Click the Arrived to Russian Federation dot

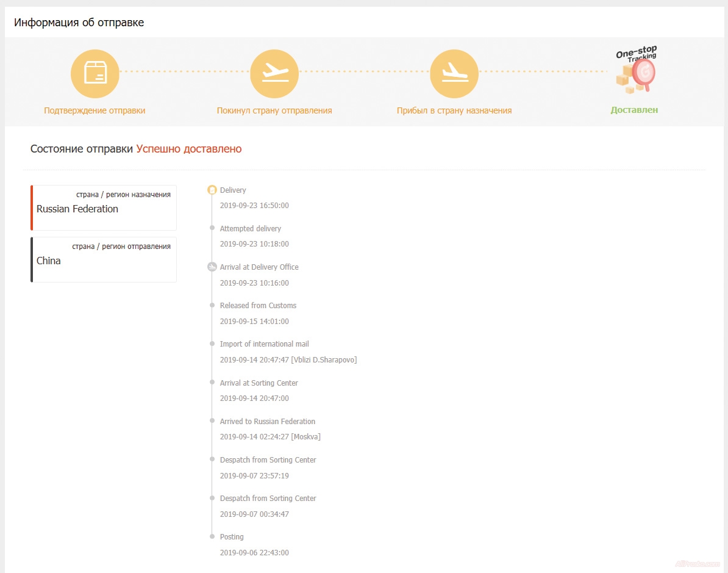[212, 421]
